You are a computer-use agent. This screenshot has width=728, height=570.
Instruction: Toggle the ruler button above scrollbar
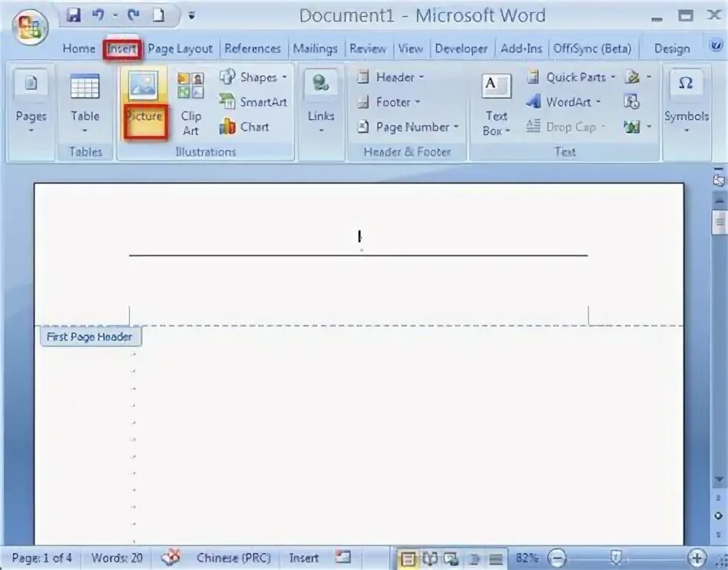(719, 181)
